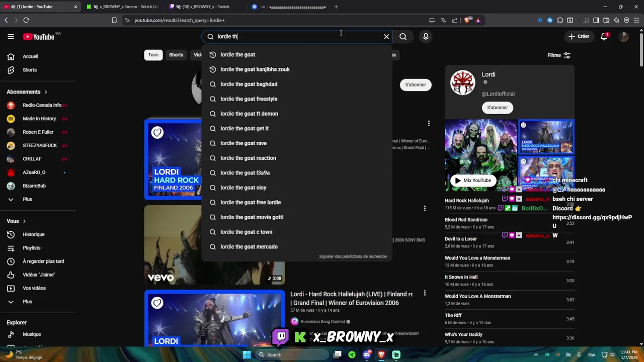Open the notifications bell
This screenshot has height=362, width=644.
pos(604,36)
